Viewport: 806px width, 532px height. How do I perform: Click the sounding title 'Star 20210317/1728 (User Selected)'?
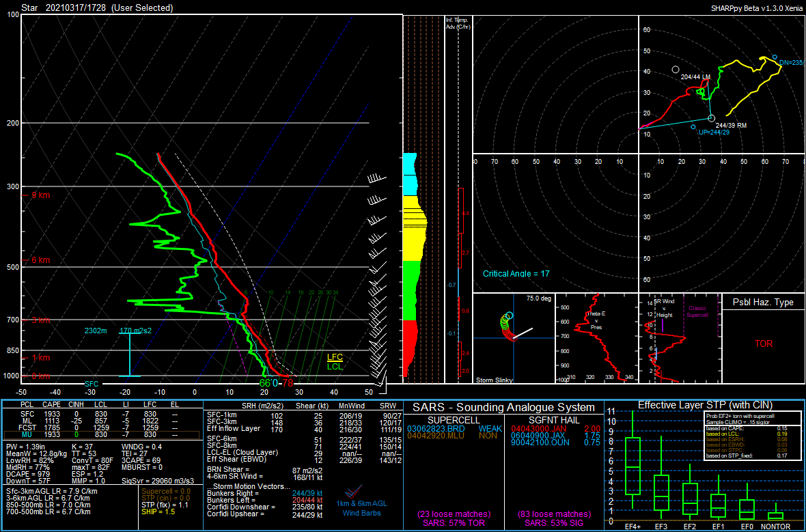tap(97, 8)
